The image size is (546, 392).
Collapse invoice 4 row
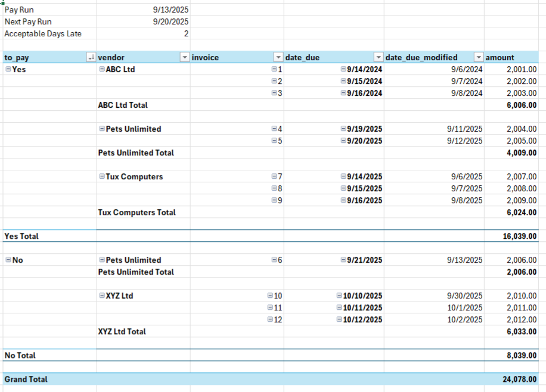tap(274, 129)
